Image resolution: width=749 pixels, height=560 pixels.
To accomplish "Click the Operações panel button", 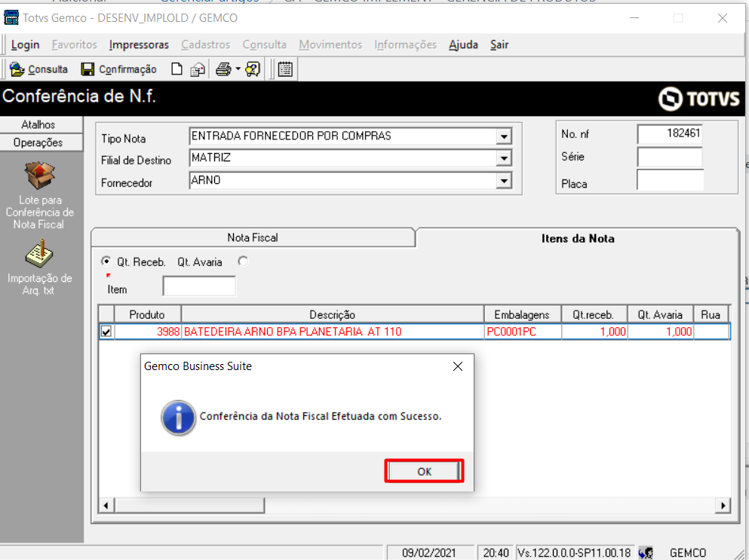I will click(41, 142).
